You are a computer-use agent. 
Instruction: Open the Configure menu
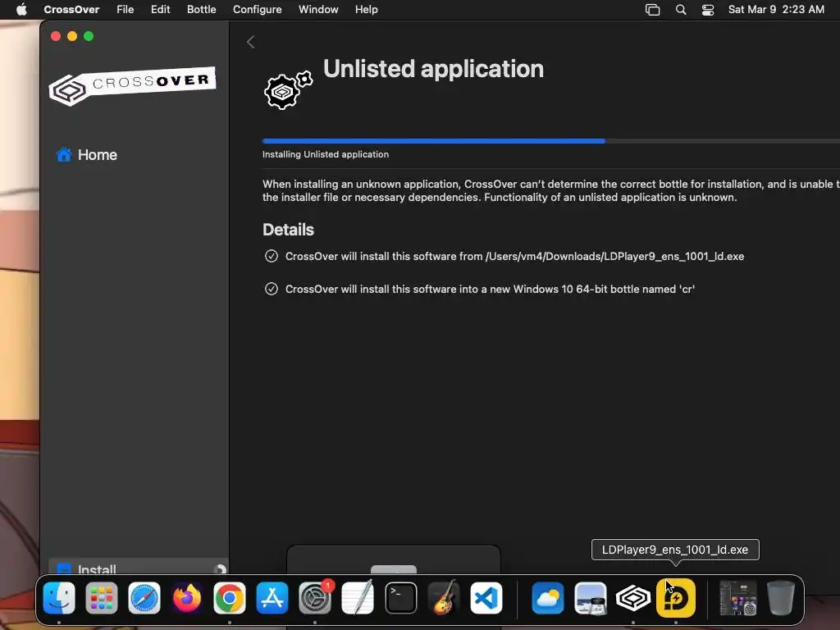[x=257, y=10]
